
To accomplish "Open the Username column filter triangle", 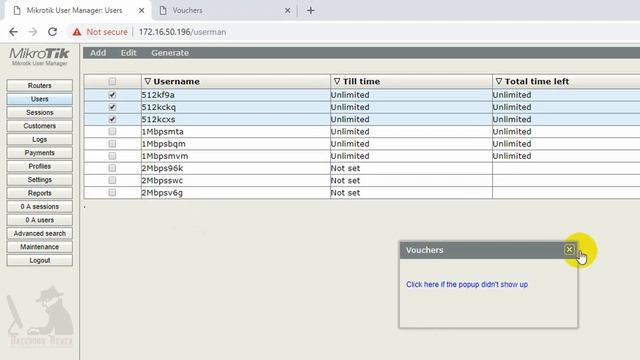I will point(148,82).
